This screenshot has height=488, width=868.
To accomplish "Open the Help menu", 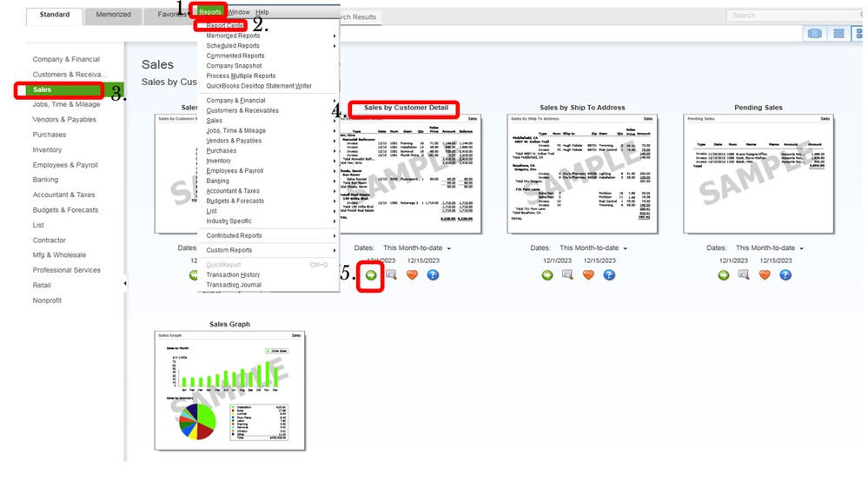I will tap(262, 11).
